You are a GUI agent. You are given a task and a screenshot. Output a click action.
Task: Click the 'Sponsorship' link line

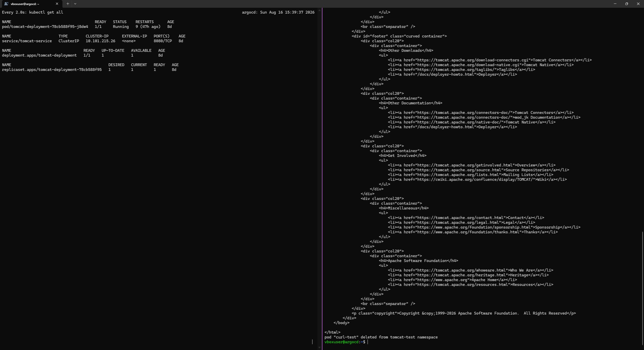484,227
